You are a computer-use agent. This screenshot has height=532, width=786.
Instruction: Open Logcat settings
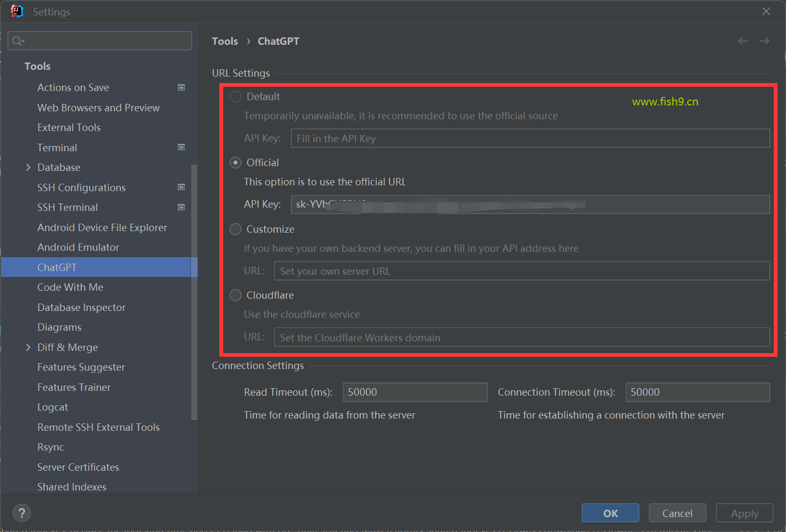53,407
